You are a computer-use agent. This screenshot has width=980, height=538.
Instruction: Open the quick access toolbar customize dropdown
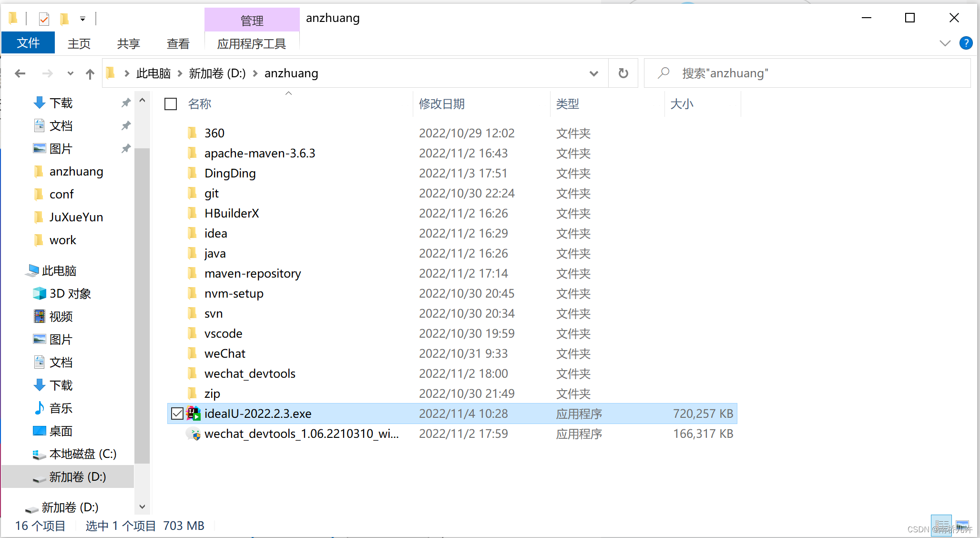82,19
